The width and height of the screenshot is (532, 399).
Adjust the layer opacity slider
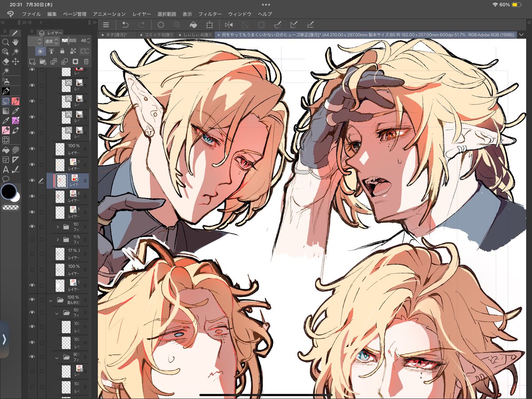(x=70, y=40)
